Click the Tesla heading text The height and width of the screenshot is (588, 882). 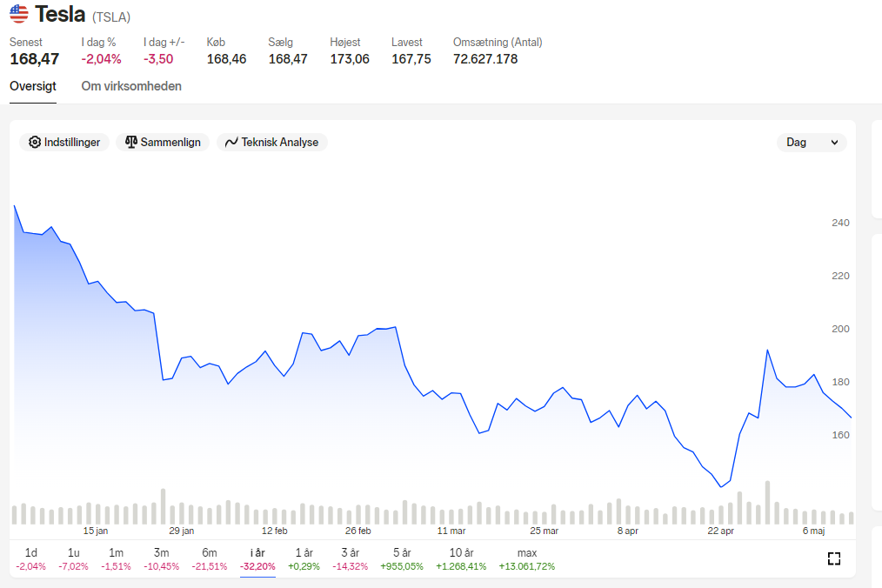60,14
